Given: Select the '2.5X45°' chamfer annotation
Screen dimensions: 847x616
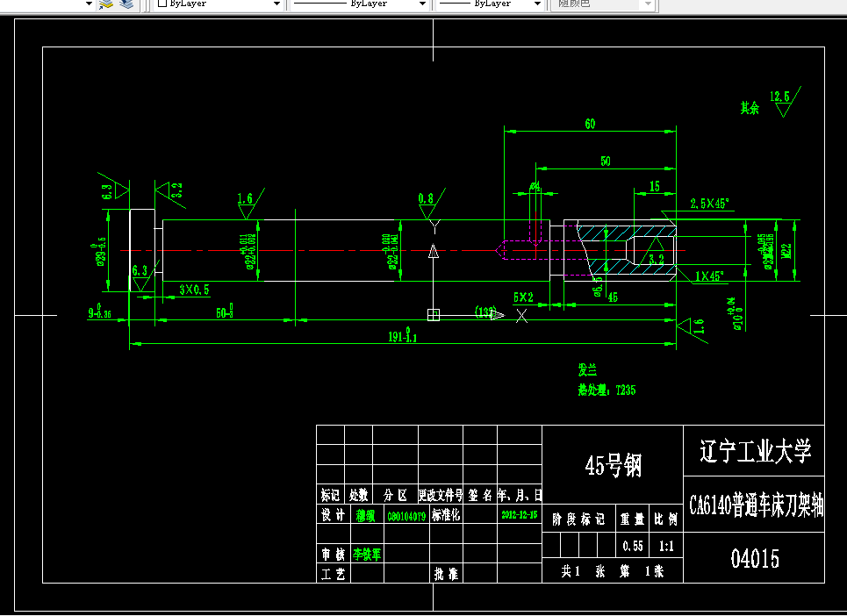Looking at the screenshot, I should (x=710, y=204).
